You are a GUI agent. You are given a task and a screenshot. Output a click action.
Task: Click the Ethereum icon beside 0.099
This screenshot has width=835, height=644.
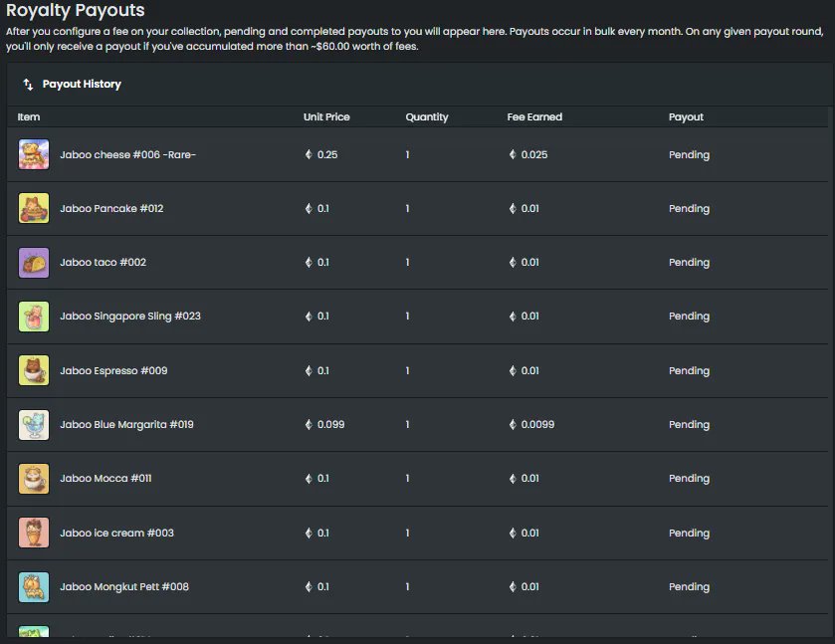309,425
